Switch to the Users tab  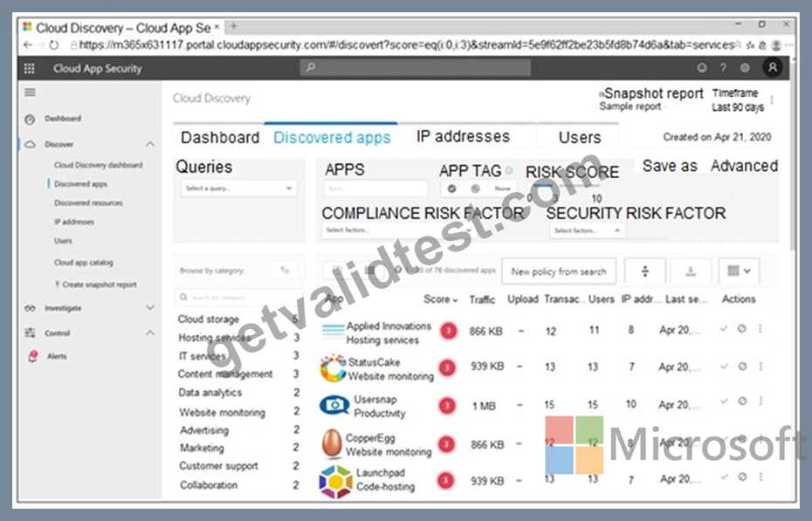580,138
